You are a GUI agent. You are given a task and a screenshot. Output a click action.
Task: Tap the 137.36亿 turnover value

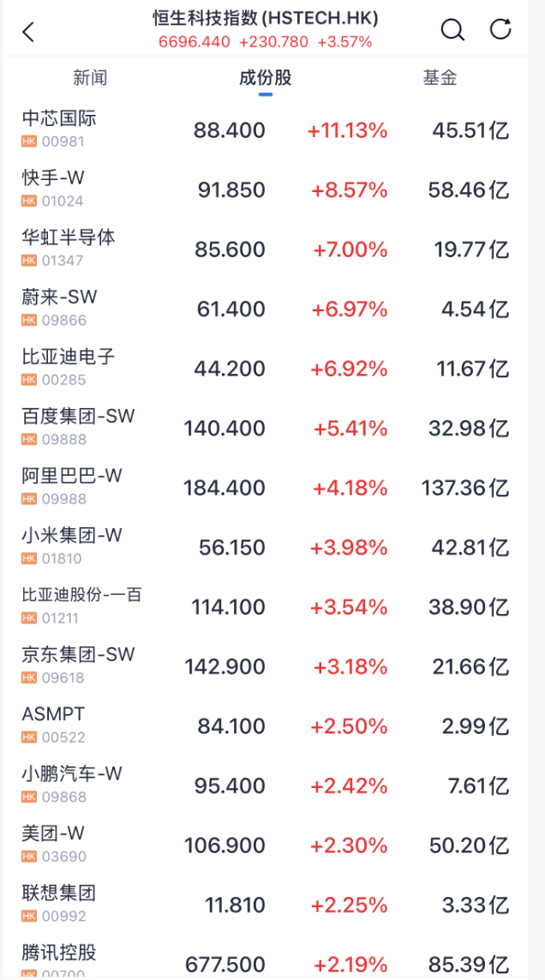pyautogui.click(x=465, y=488)
